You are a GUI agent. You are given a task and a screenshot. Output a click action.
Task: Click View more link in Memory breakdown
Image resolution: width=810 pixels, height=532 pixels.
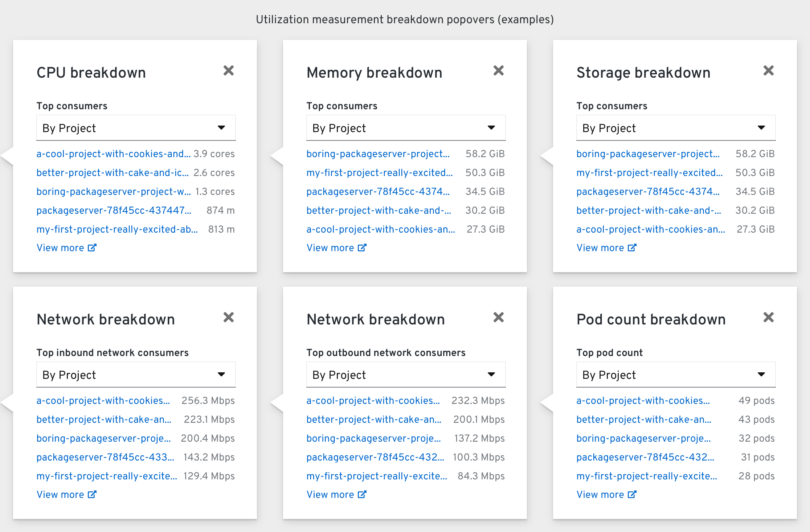(x=336, y=248)
